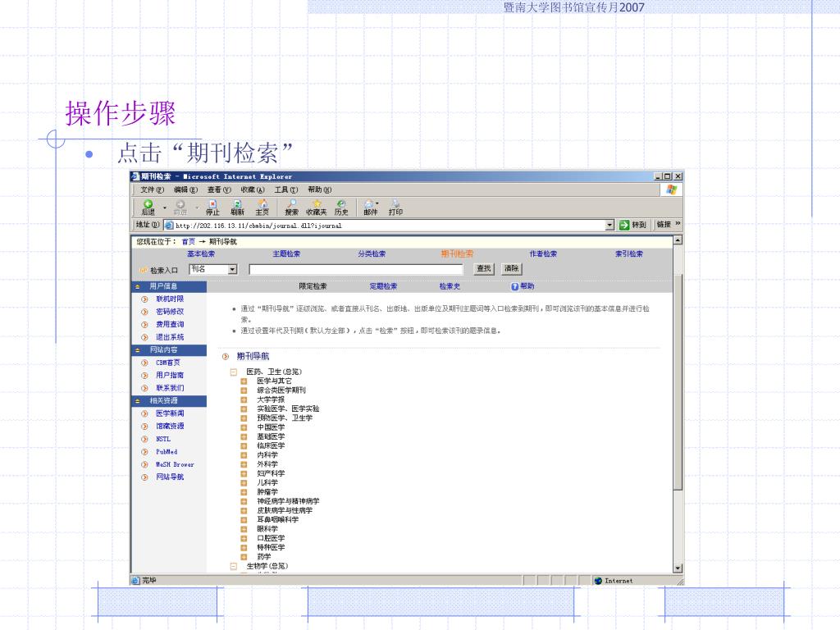Click the arrow icon beside 用户指南
The height and width of the screenshot is (630, 840).
pyautogui.click(x=144, y=376)
